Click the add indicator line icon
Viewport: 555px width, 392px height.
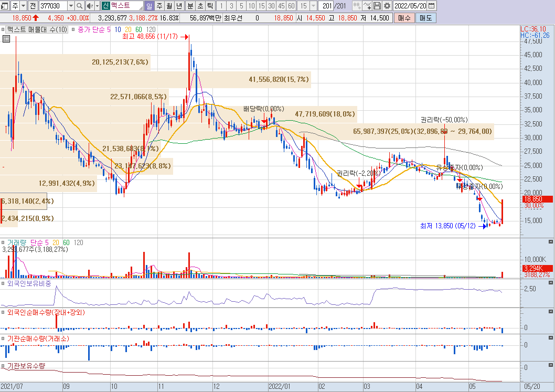367,6
